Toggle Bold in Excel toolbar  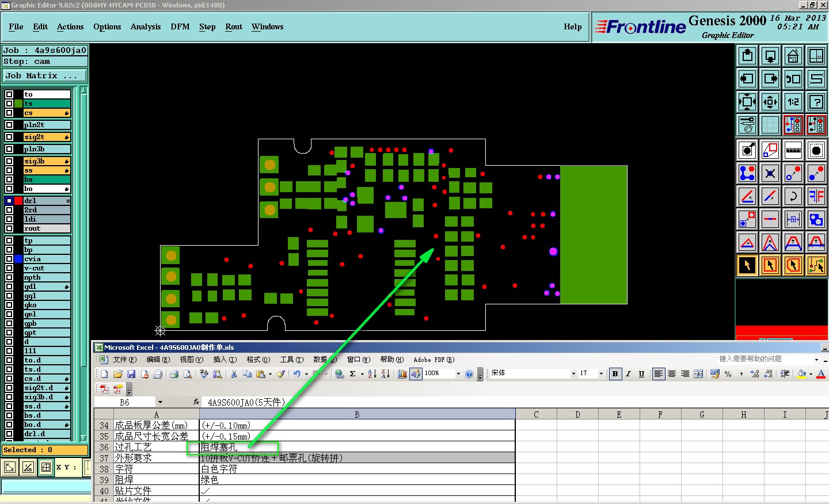(615, 374)
